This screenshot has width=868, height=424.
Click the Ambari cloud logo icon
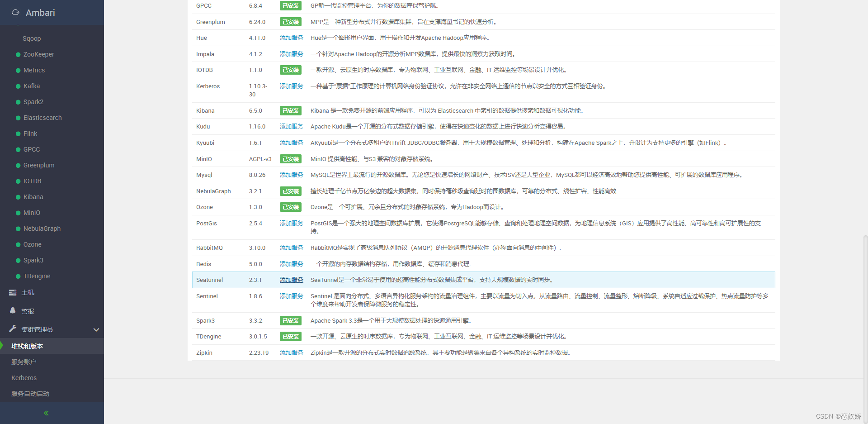[16, 12]
